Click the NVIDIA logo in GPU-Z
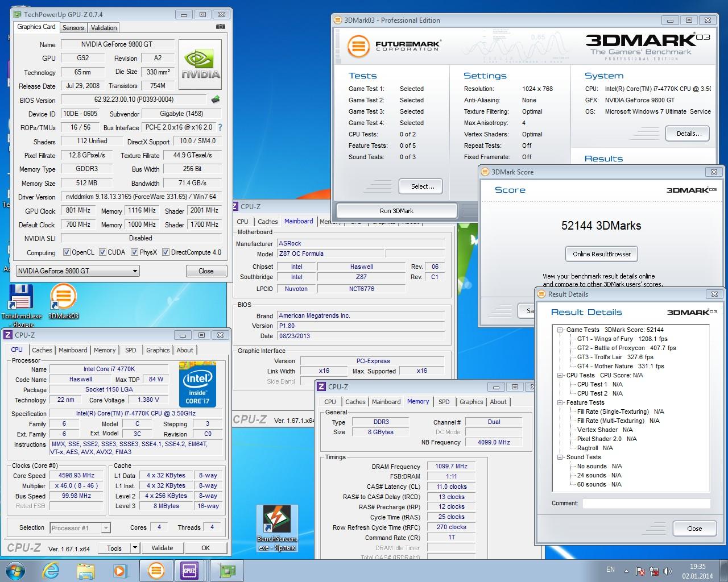Viewport: 728px width, 582px height. pos(200,64)
